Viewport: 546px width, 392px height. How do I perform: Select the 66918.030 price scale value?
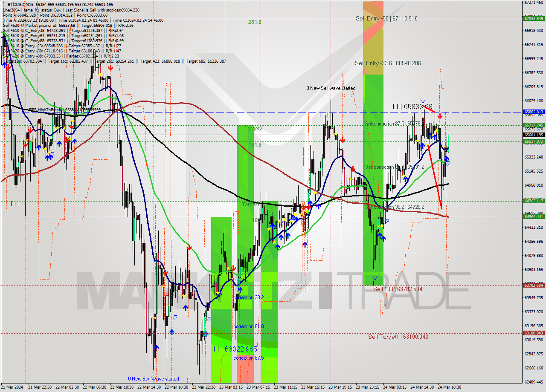point(534,30)
